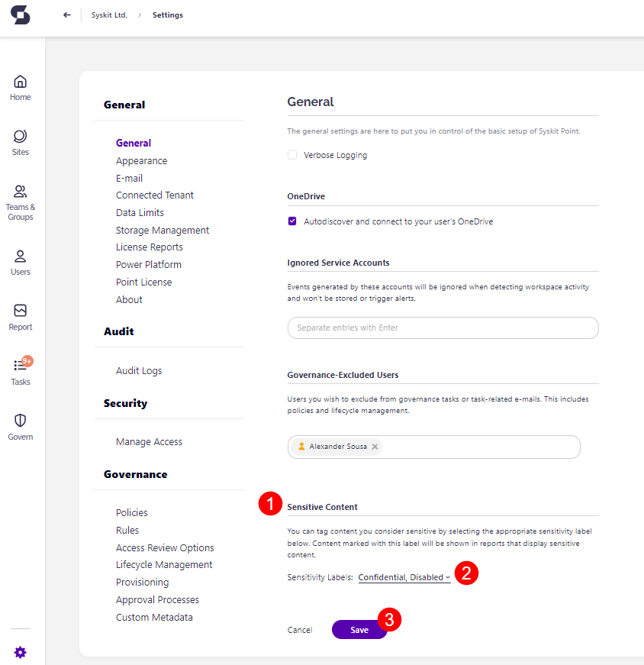
Task: Switch to the Appearance settings page
Action: (141, 160)
